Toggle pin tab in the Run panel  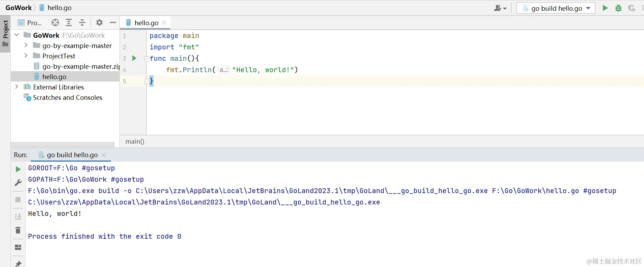pyautogui.click(x=18, y=264)
